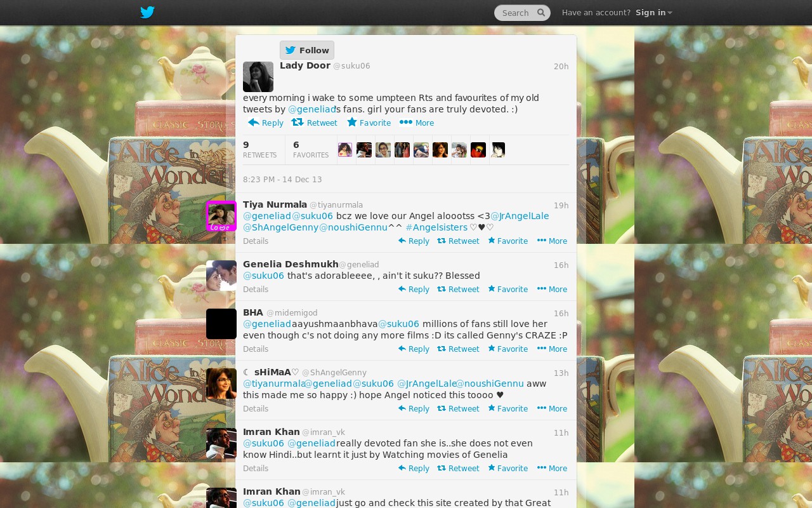Favorite Lady Door's main tweet

369,123
